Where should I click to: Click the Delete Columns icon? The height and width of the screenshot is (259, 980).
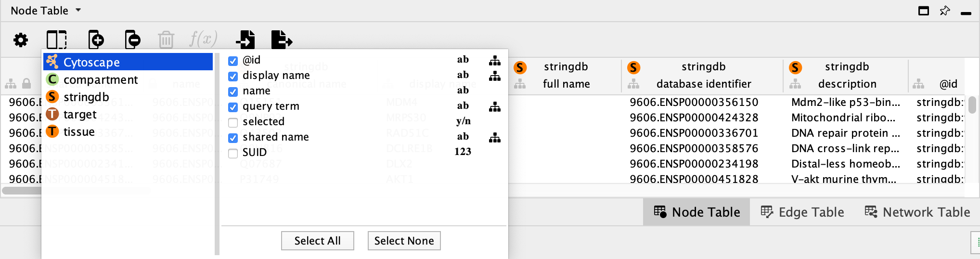coord(132,39)
